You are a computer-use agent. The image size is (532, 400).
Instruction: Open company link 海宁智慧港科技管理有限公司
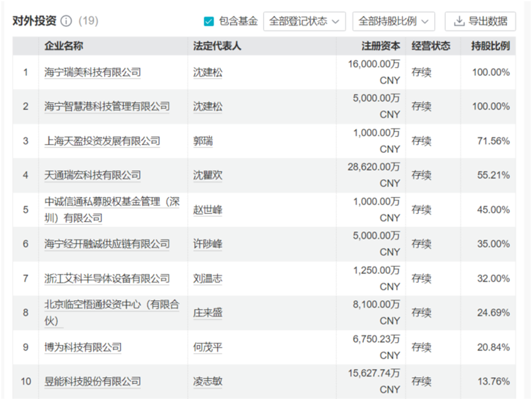click(107, 106)
